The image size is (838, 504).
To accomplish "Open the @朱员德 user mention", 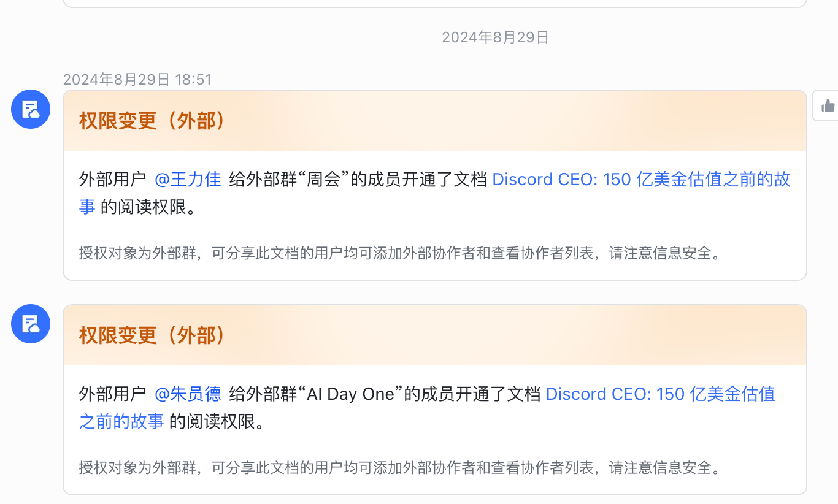I will (x=188, y=394).
